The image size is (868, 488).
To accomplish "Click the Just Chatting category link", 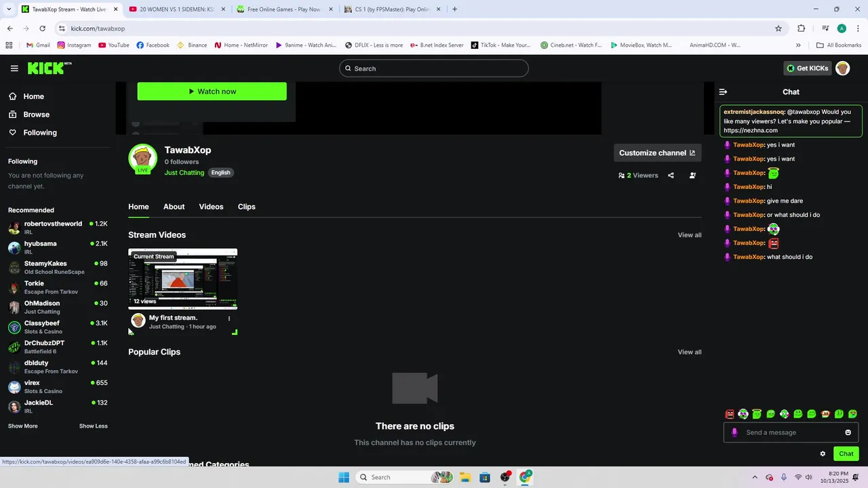I will [184, 173].
